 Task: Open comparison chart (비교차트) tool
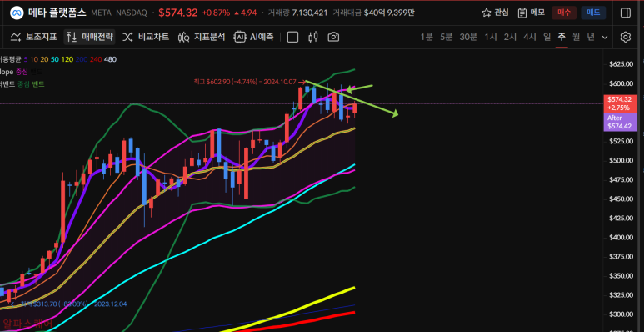coord(146,37)
